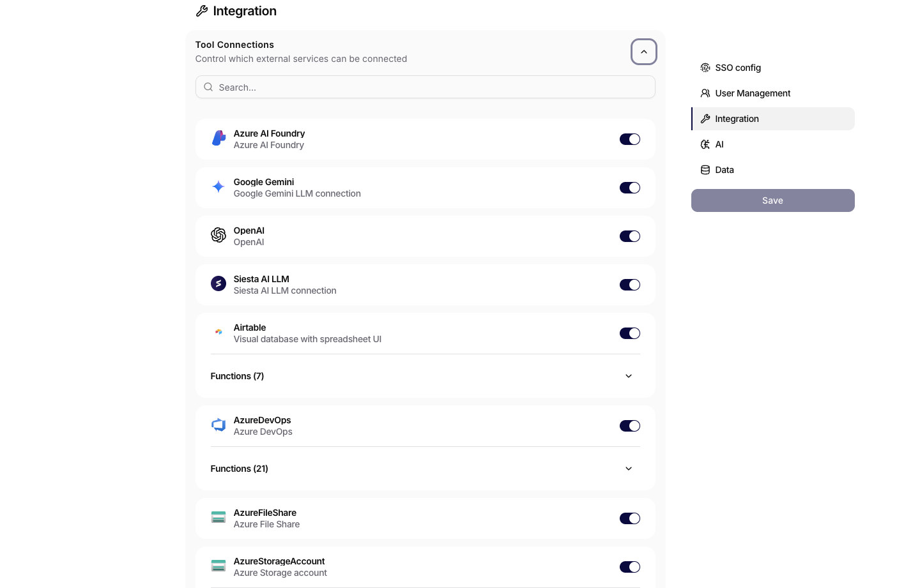Disable the Airtable connection toggle
897x588 pixels.
[630, 333]
